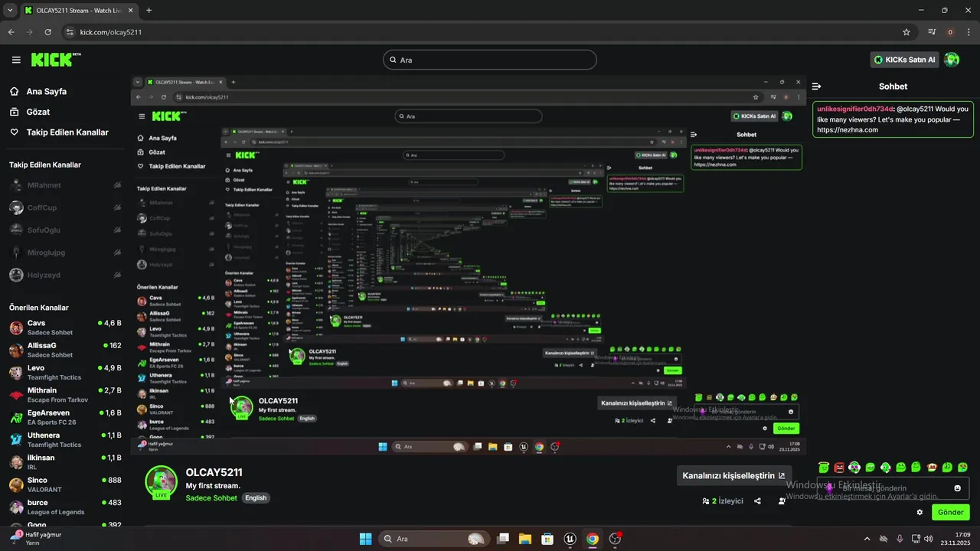Click the main Kick search field labeled Ara
Screen dimensions: 980x551
[489, 60]
